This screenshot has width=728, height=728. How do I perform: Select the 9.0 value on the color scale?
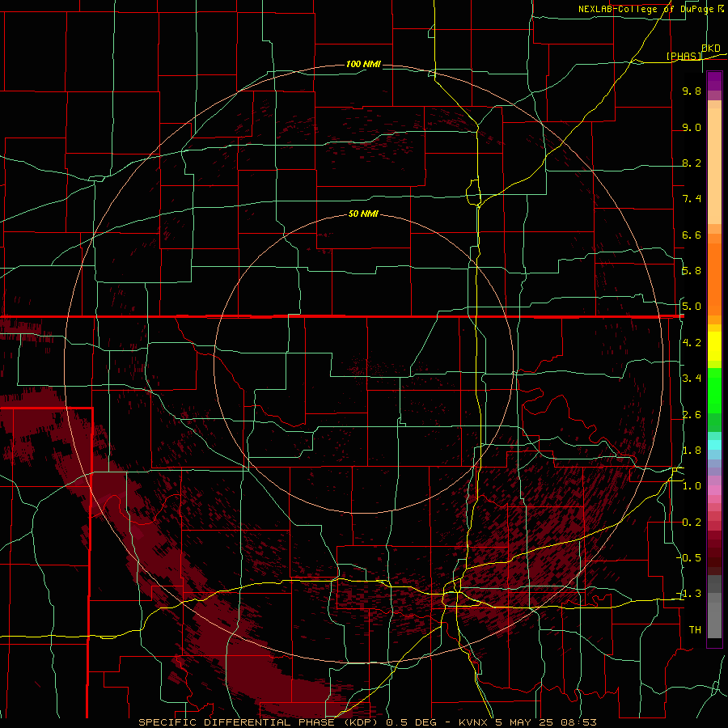pos(692,127)
